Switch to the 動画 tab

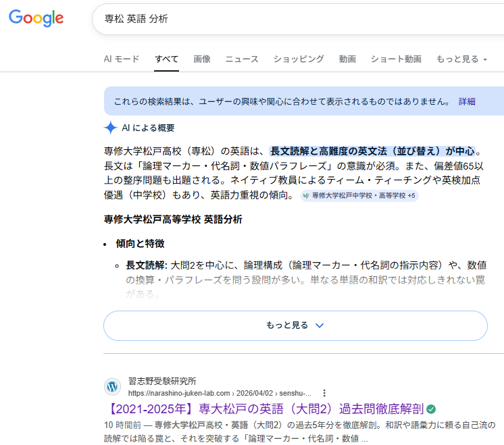pos(347,59)
